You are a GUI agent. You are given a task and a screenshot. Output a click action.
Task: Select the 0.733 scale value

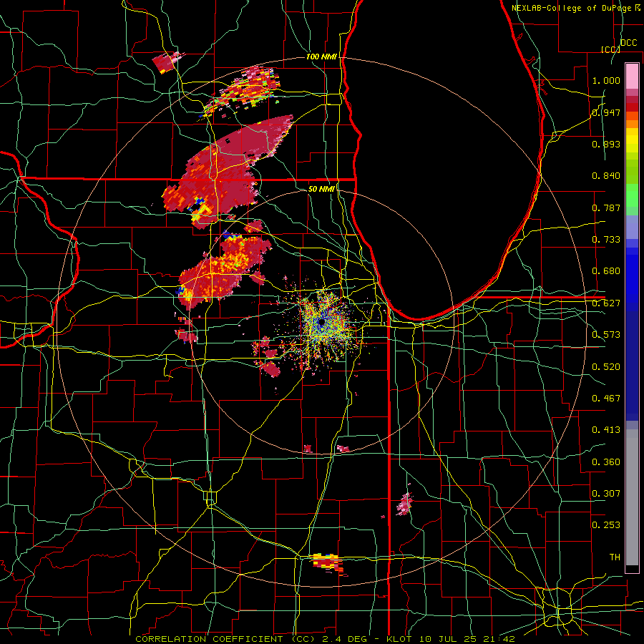[606, 240]
